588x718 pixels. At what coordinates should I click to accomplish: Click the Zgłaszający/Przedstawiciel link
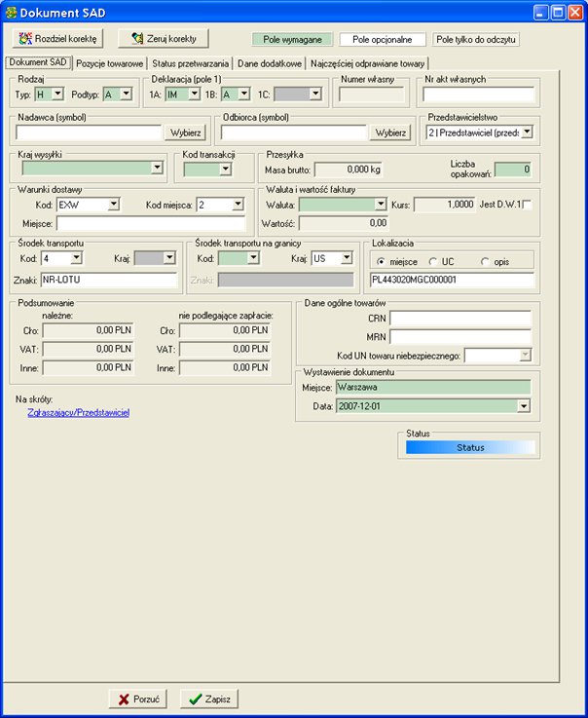78,412
